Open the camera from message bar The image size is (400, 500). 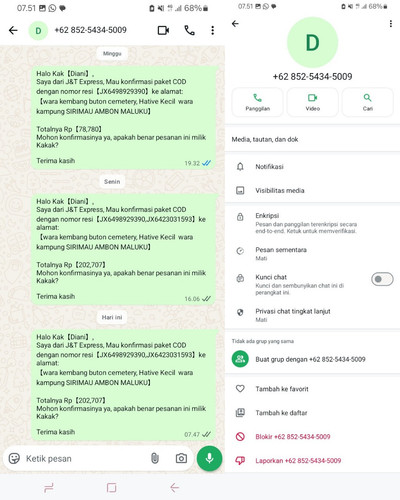181,459
